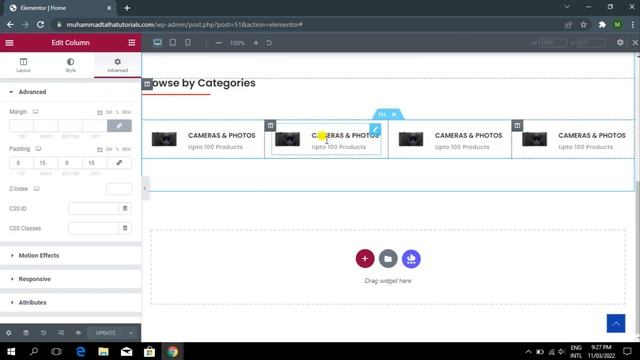Viewport: 640px width, 360px height.
Task: Switch to the Style tab
Action: point(71,65)
